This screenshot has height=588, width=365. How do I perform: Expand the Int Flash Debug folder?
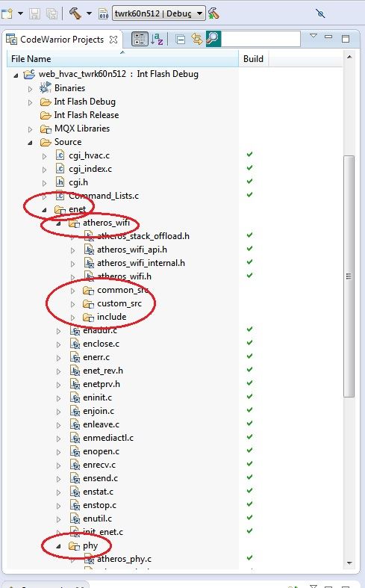pos(31,102)
